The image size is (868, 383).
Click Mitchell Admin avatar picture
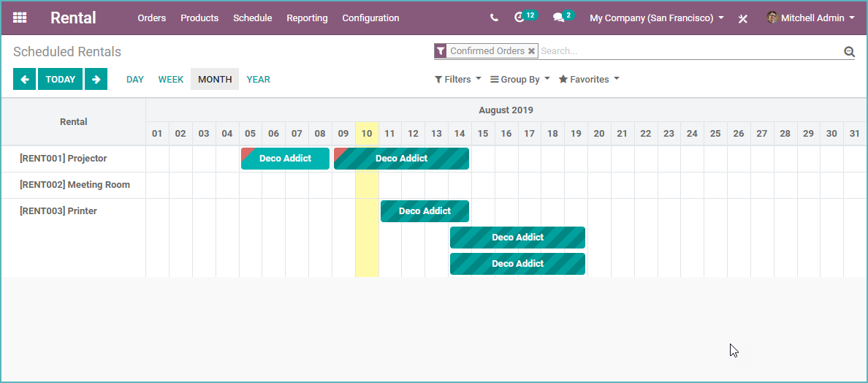[772, 18]
